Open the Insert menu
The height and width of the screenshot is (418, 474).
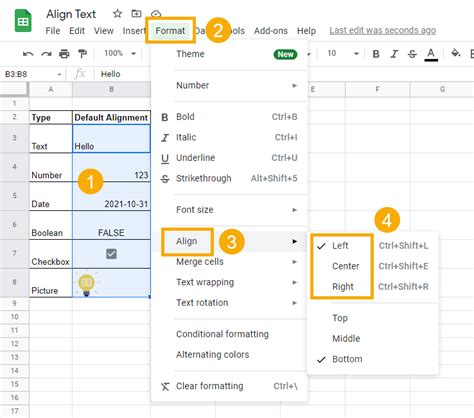coord(134,31)
